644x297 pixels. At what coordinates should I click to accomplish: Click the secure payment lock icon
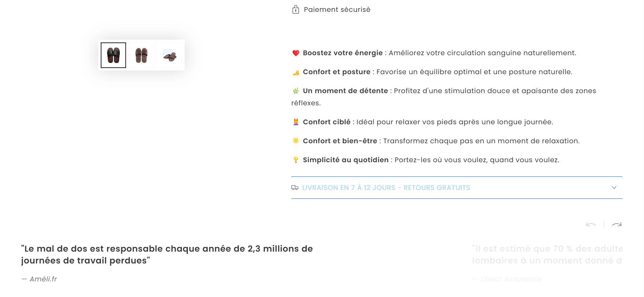[x=296, y=9]
